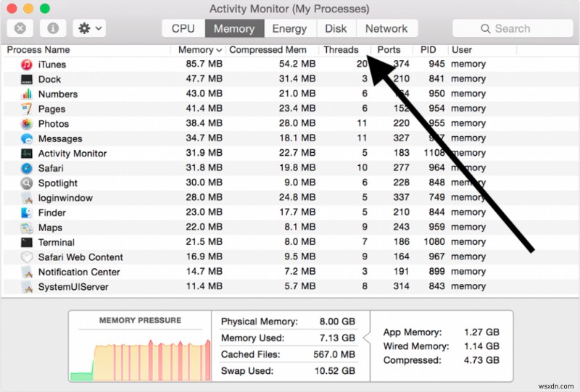Sort by Process Name column header

[x=38, y=50]
